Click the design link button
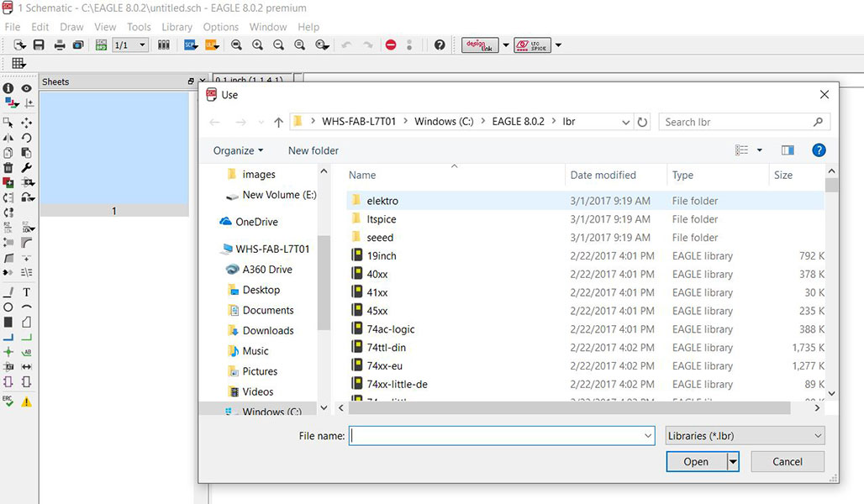Image resolution: width=864 pixels, height=504 pixels. [480, 45]
